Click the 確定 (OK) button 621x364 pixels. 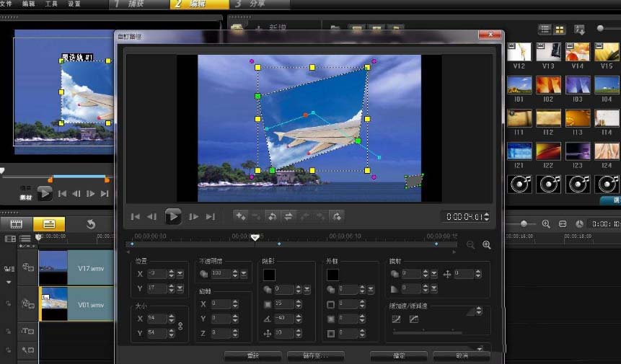(399, 355)
